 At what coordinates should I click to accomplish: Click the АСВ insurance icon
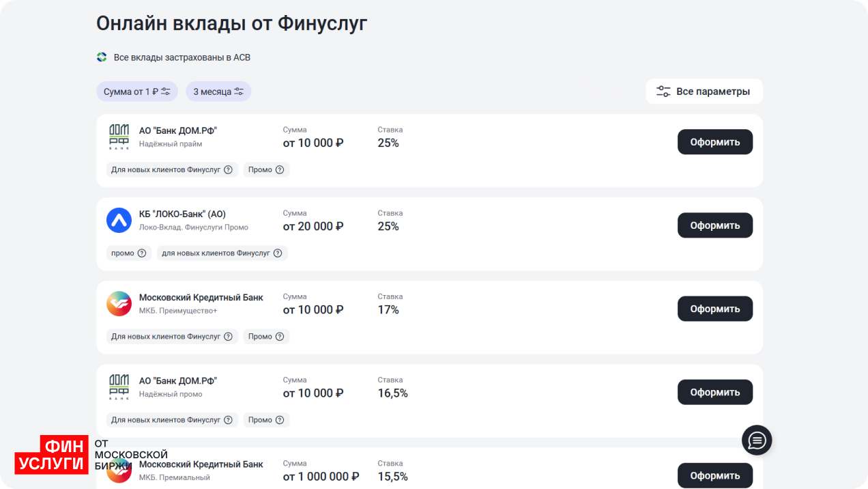pos(102,57)
